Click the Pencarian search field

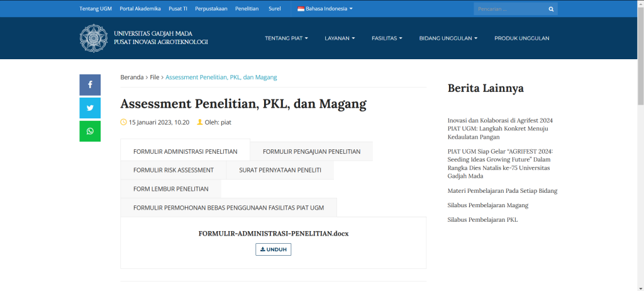tap(509, 9)
